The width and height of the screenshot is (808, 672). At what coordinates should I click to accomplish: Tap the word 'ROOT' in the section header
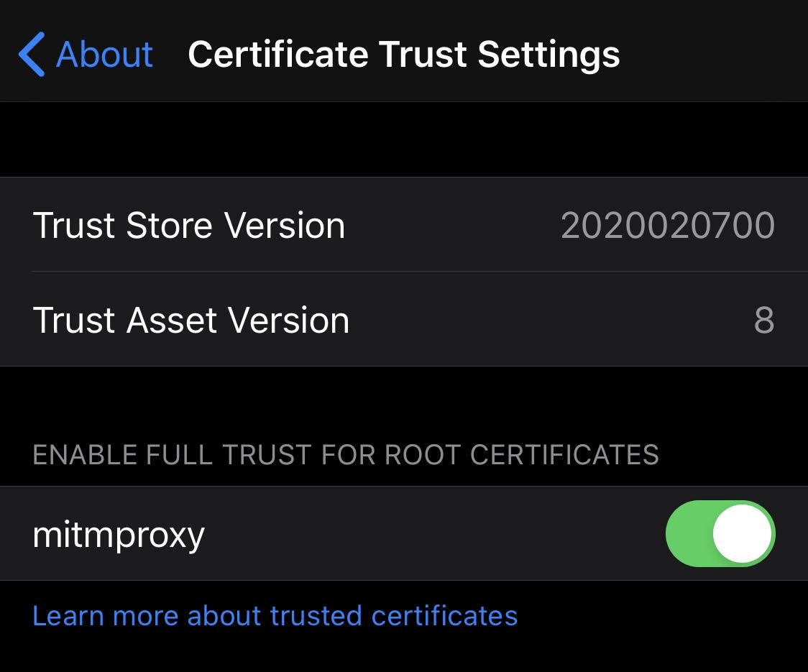(423, 454)
